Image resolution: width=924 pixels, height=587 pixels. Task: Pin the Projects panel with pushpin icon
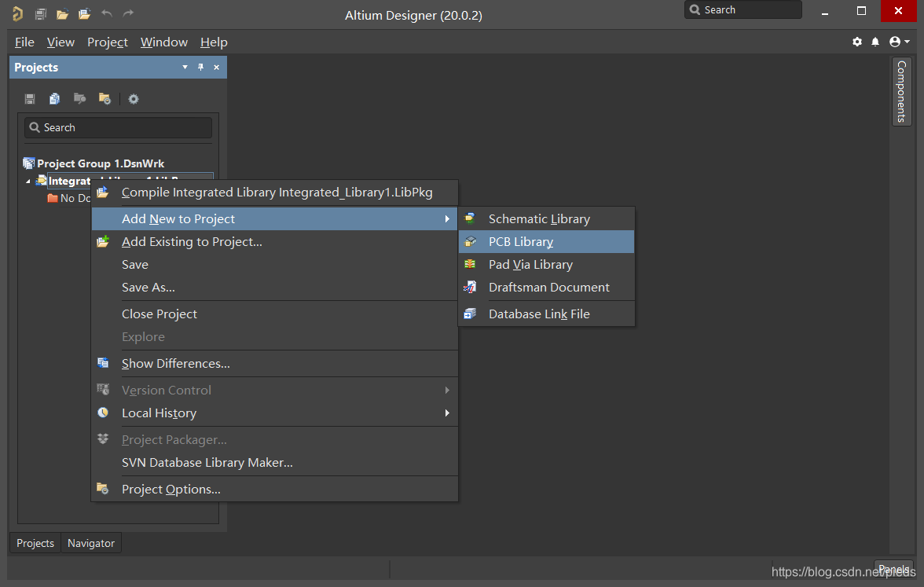[200, 68]
